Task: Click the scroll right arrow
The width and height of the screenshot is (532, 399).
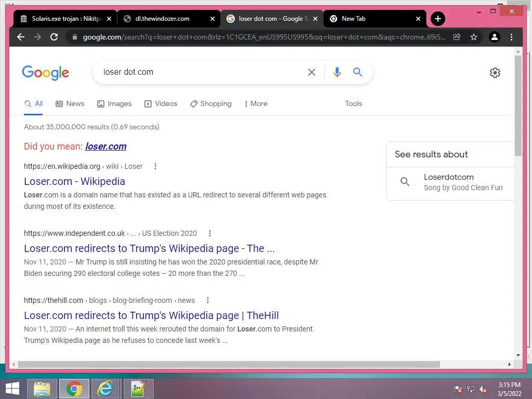Action: click(509, 364)
